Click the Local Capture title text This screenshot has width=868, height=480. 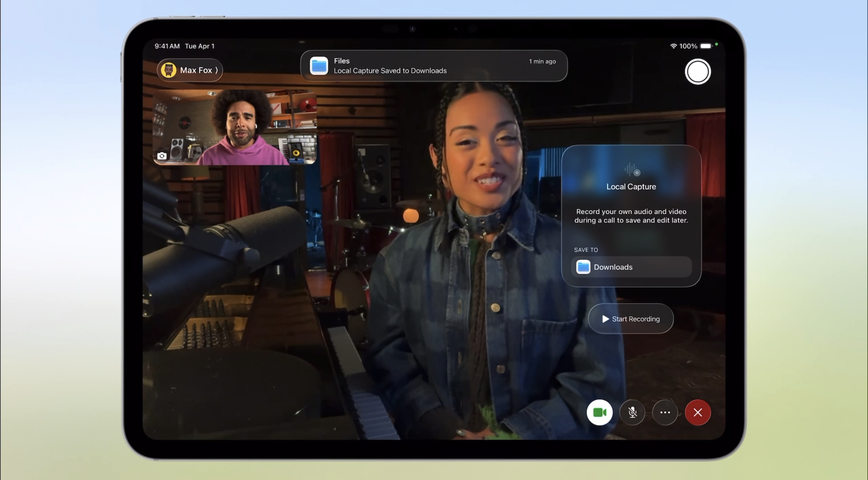631,187
